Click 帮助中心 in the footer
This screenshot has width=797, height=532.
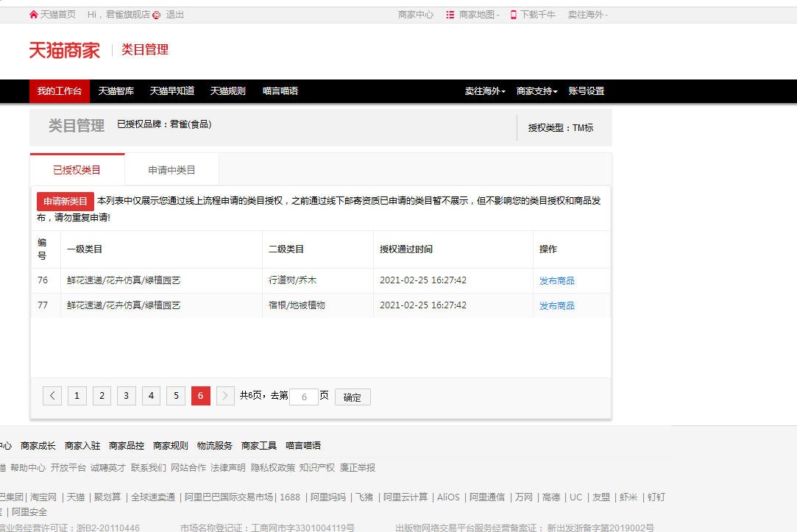click(x=28, y=467)
